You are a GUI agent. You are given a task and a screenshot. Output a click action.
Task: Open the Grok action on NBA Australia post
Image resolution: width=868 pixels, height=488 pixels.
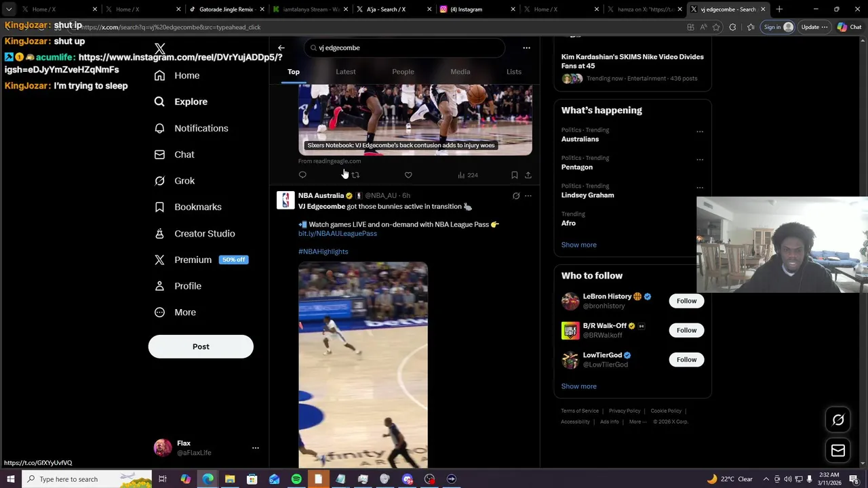[516, 196]
